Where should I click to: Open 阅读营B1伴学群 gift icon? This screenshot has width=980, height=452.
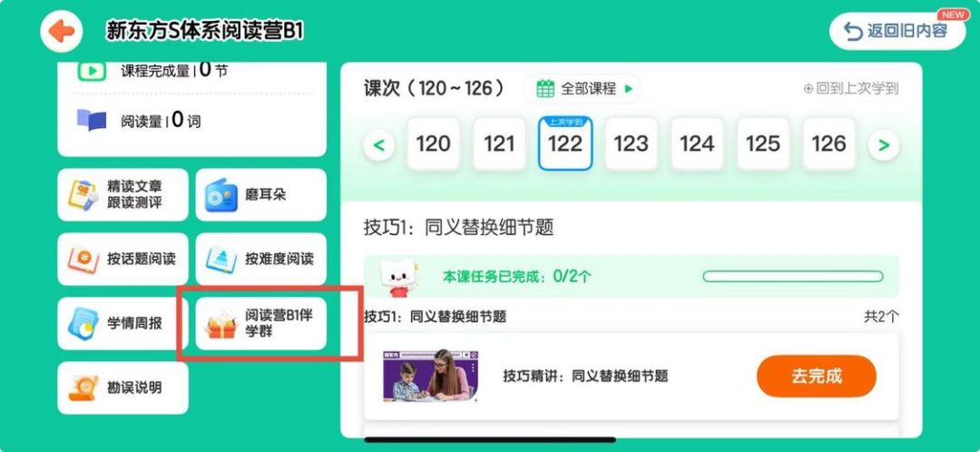(x=221, y=324)
